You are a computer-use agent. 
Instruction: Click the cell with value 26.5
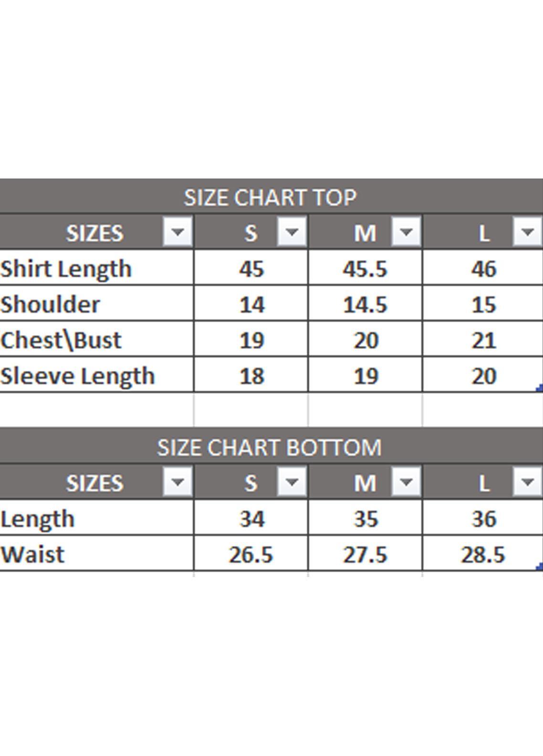251,555
